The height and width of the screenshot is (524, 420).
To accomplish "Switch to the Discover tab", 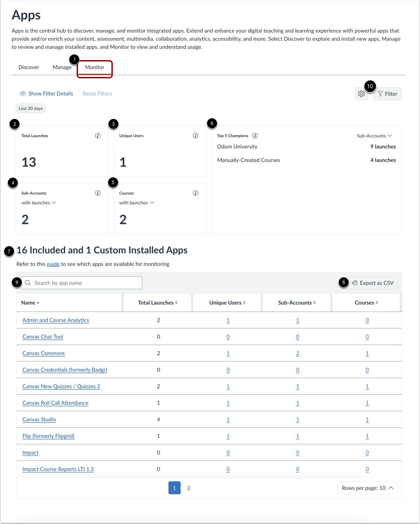I will point(29,67).
